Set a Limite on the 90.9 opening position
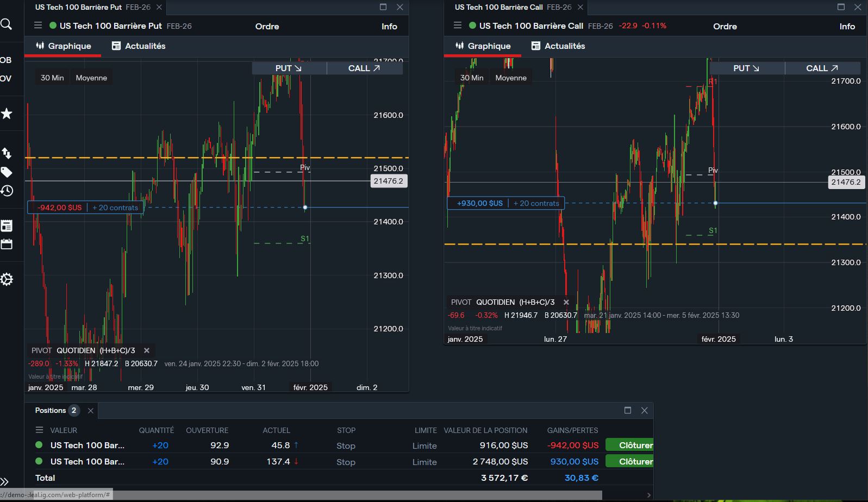This screenshot has width=868, height=502. (x=424, y=462)
